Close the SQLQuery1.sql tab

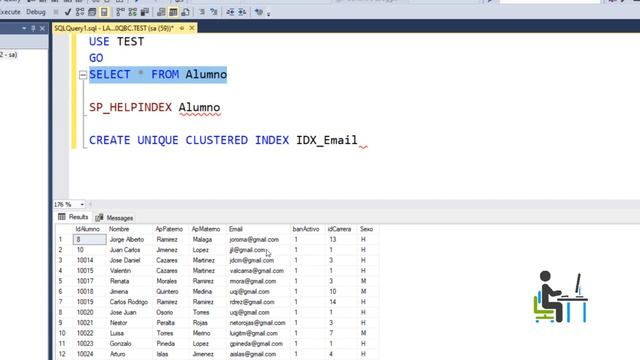(x=192, y=28)
